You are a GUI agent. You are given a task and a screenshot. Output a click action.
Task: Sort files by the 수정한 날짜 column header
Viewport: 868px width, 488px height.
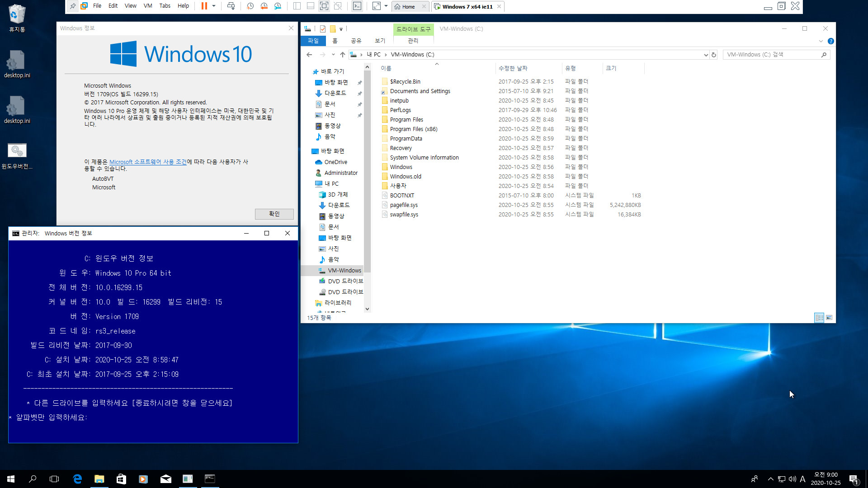point(528,68)
